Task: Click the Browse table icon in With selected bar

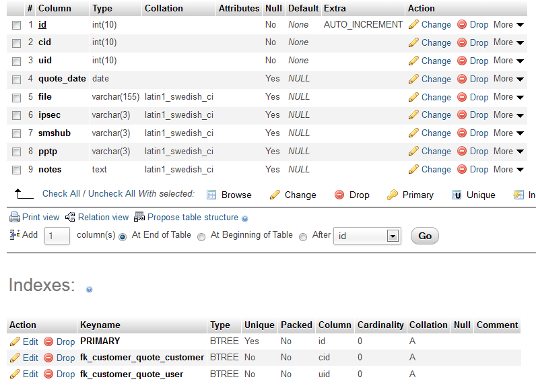Action: point(211,195)
